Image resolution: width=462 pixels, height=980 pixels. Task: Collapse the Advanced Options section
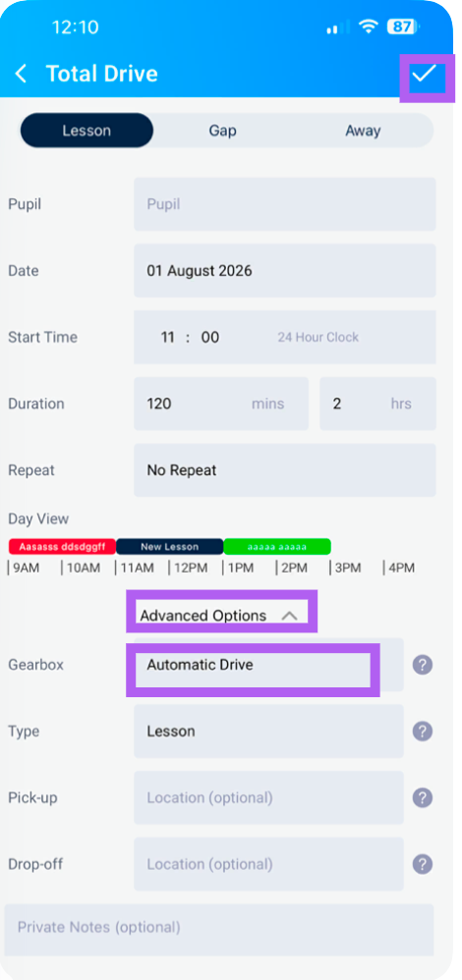(x=218, y=616)
